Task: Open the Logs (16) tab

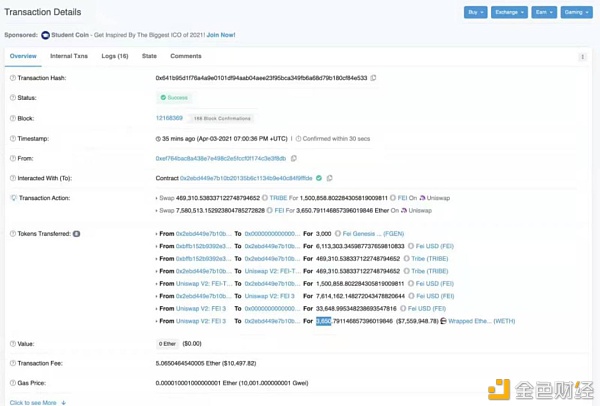Action: [x=115, y=56]
